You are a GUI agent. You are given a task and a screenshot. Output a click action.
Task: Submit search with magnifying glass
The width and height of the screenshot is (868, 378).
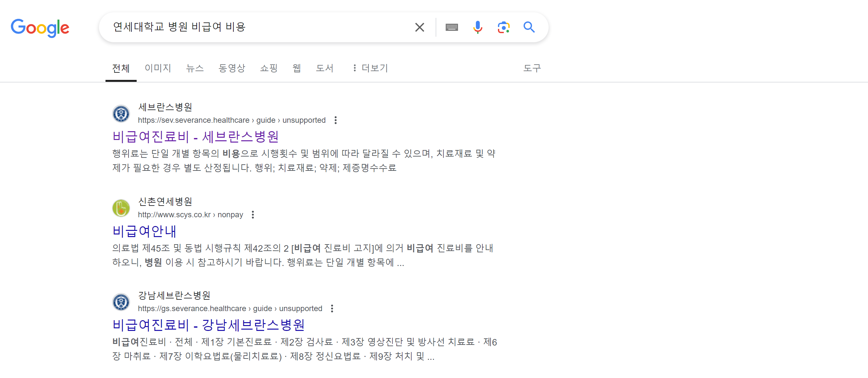pyautogui.click(x=529, y=27)
